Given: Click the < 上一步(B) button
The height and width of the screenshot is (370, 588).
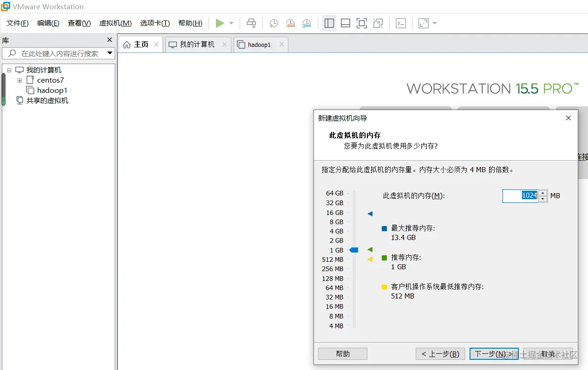Looking at the screenshot, I should point(440,354).
